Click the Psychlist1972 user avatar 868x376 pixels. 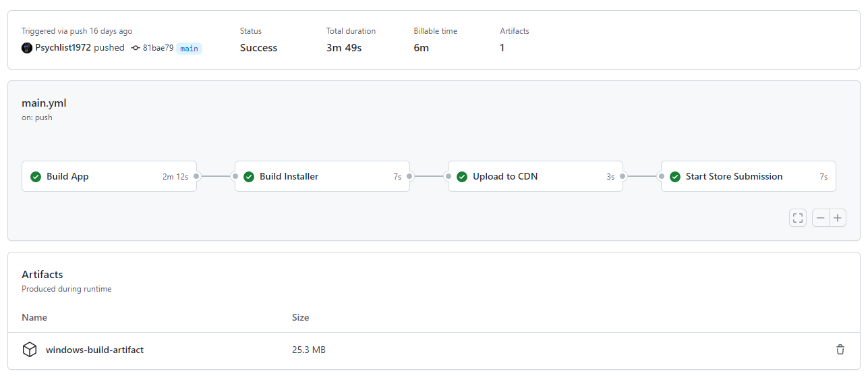click(x=27, y=48)
